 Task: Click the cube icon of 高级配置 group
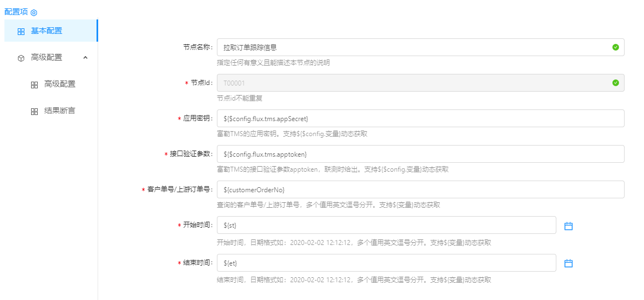tap(21, 58)
